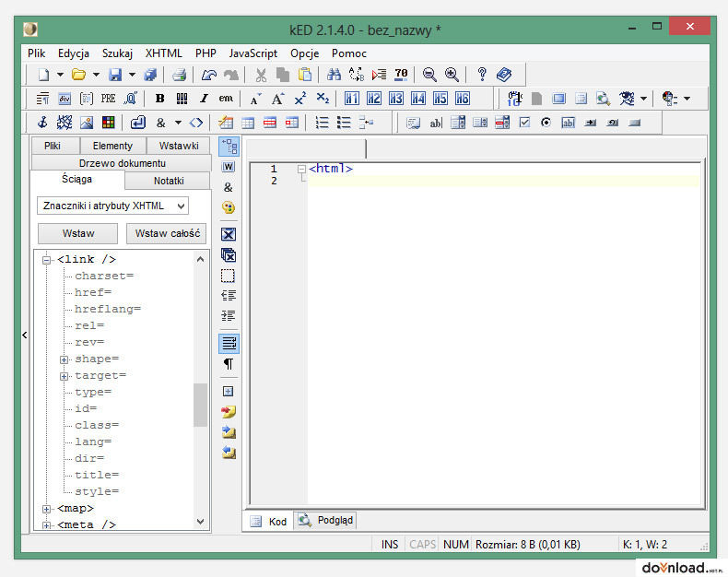Viewport: 728px width, 577px height.
Task: Close current document X icon
Action: coord(229,234)
